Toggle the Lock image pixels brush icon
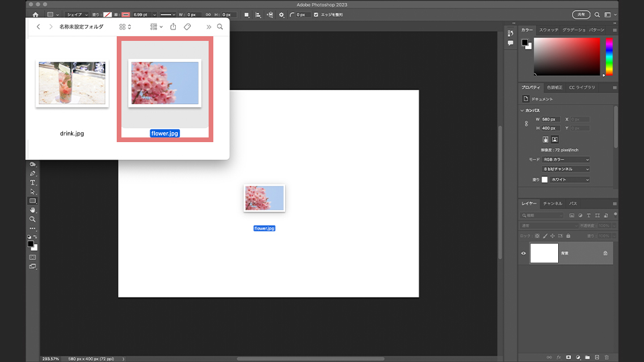 click(545, 236)
